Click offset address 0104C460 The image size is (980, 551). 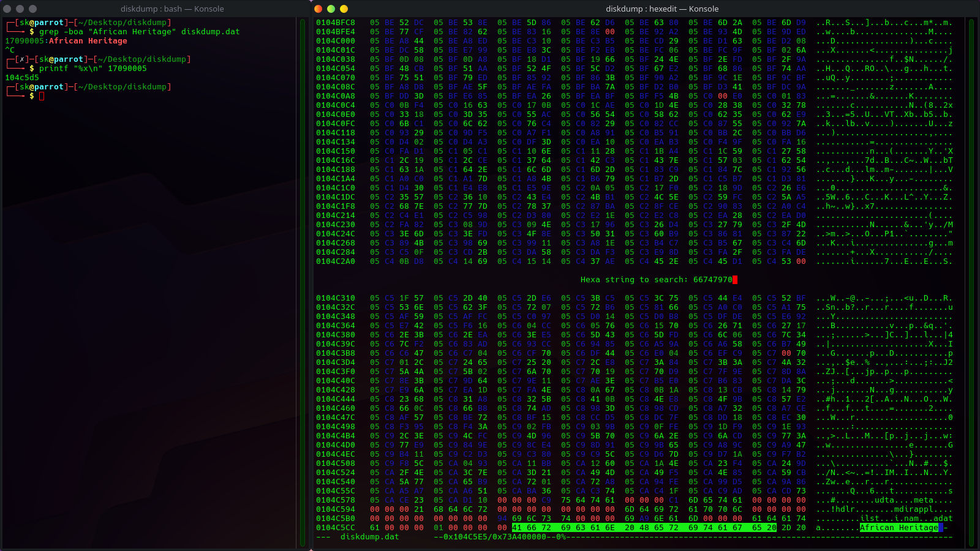click(x=336, y=408)
